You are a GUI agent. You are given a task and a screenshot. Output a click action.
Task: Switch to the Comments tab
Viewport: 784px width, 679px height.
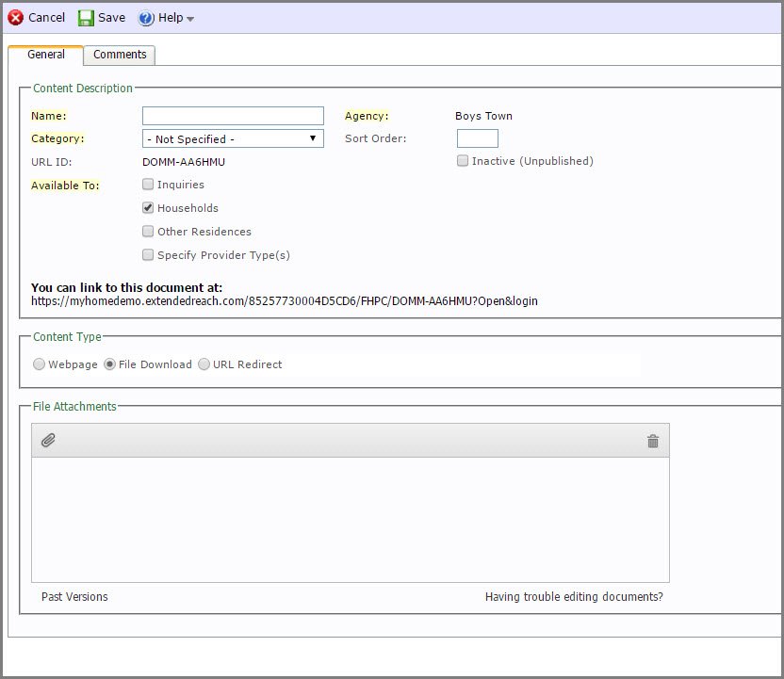coord(120,55)
